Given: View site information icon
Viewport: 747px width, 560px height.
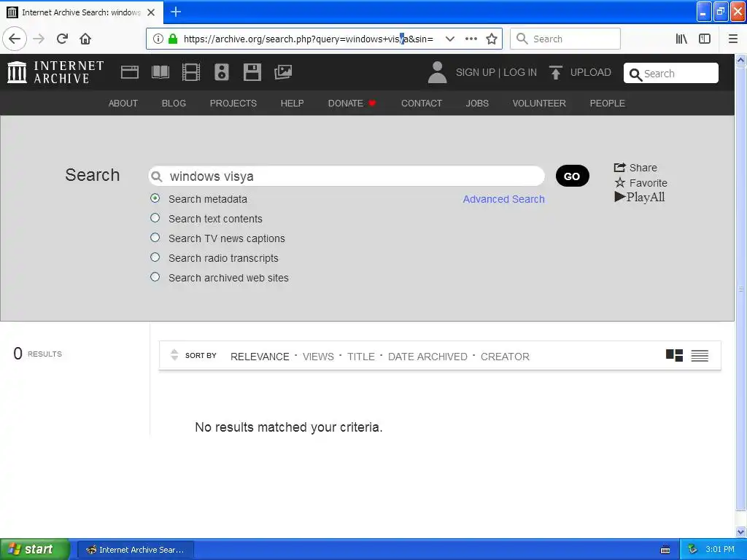Looking at the screenshot, I should tap(158, 39).
